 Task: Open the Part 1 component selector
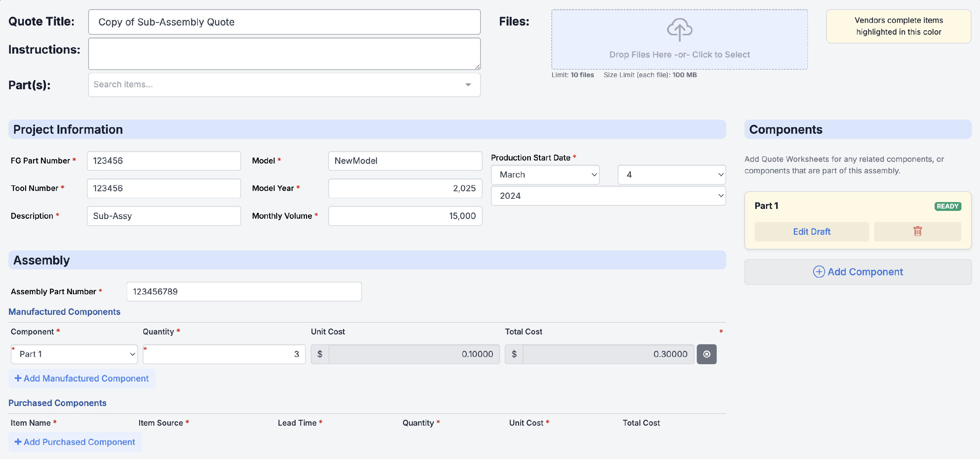[74, 354]
